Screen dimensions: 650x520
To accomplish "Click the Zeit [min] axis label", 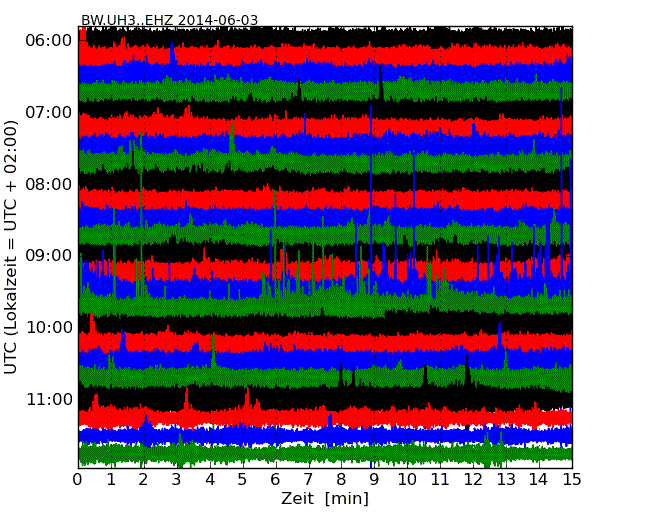I will click(325, 498).
